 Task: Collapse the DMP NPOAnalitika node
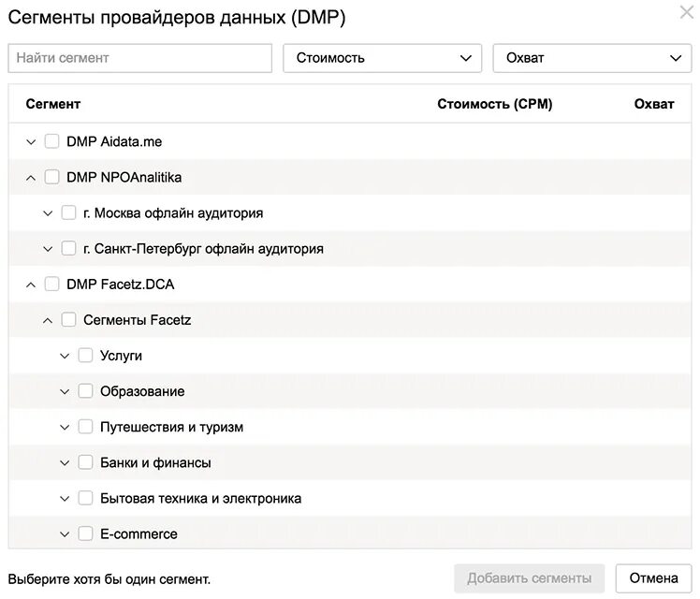point(31,178)
